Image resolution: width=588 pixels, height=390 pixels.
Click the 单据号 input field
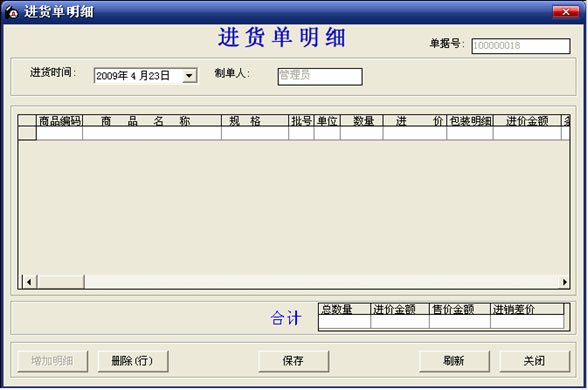(x=521, y=46)
